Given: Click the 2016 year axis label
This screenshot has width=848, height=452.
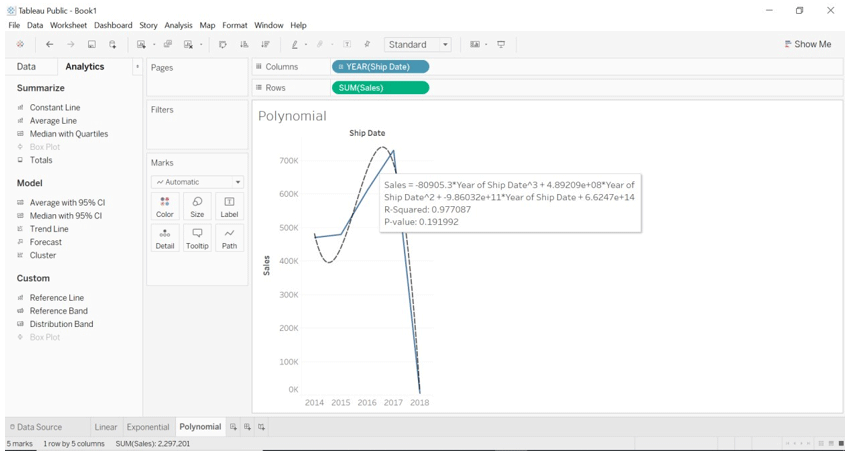Looking at the screenshot, I should click(x=367, y=402).
